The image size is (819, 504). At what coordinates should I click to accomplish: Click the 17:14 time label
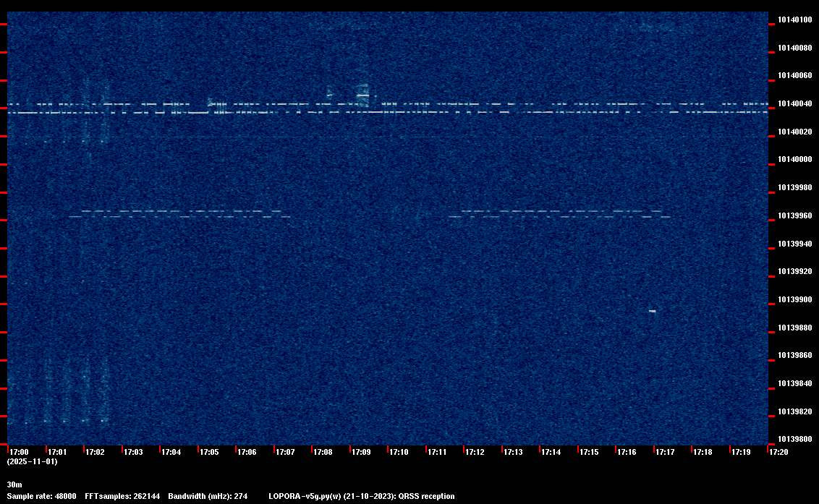coord(551,452)
